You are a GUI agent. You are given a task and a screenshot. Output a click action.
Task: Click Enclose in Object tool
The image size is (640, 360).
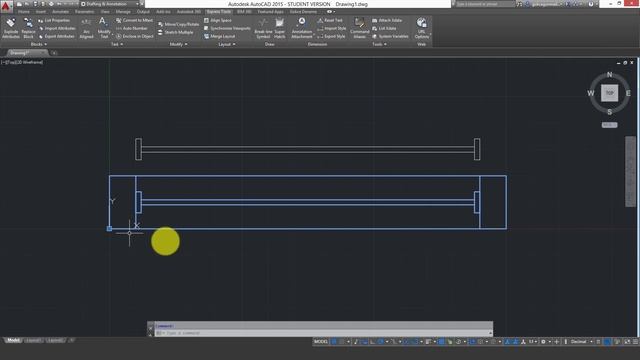pos(135,36)
